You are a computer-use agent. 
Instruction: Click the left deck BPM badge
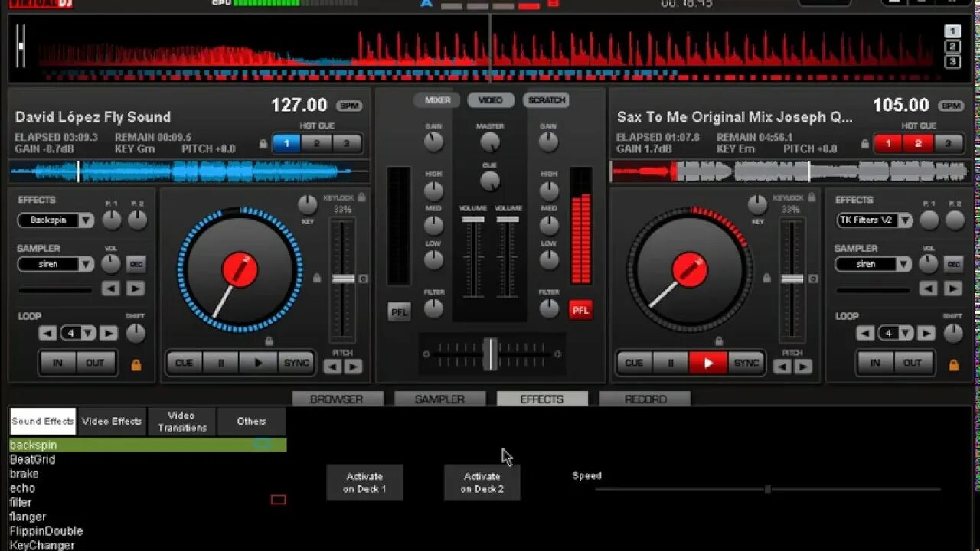(348, 106)
